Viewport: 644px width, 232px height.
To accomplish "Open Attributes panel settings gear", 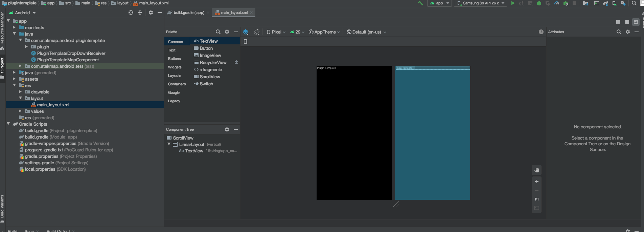I will point(628,32).
